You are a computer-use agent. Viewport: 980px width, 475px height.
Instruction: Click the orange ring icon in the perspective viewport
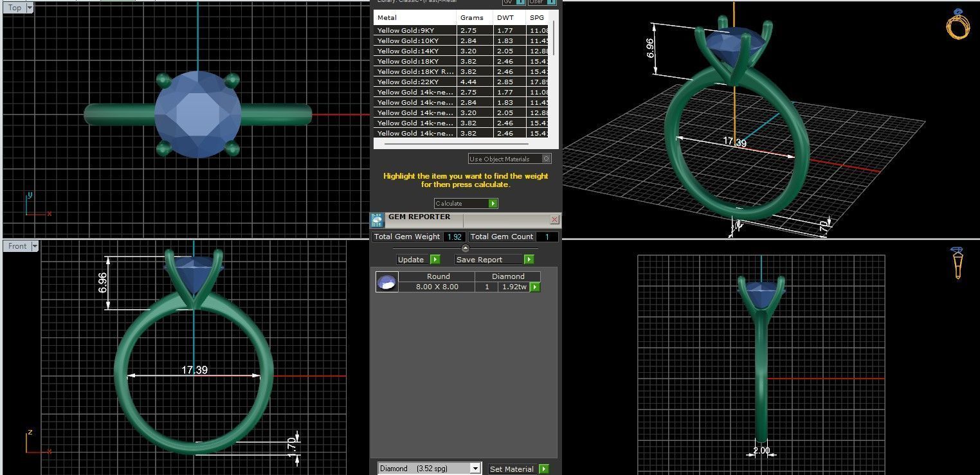click(x=957, y=24)
